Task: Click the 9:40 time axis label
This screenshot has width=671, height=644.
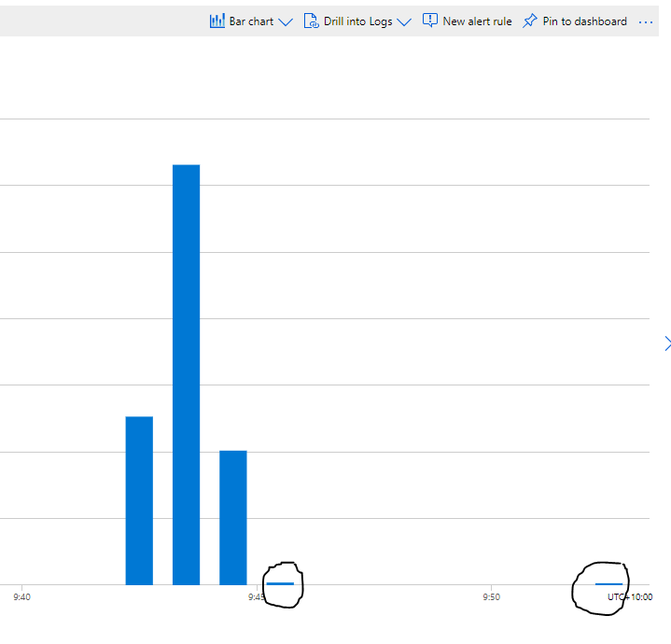Action: (x=21, y=596)
